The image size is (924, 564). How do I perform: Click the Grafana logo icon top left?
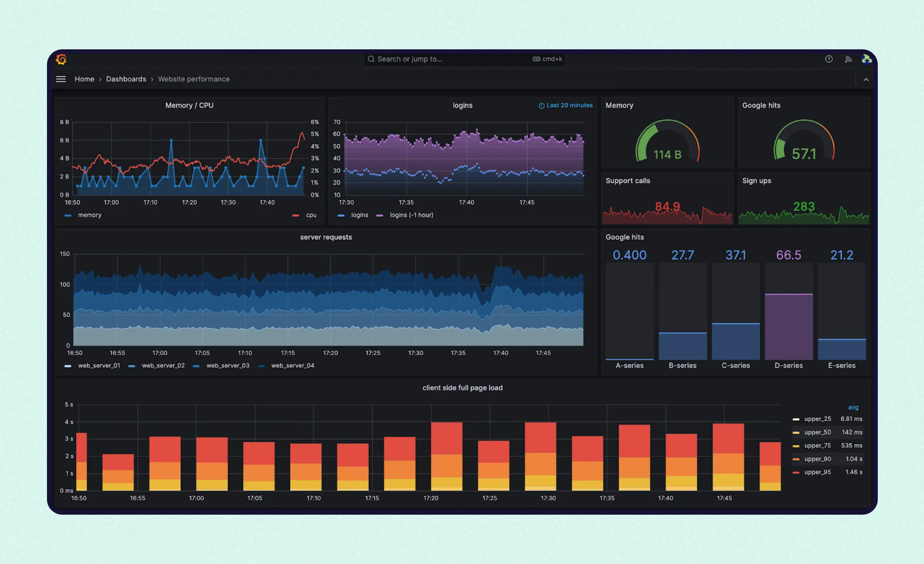click(62, 59)
